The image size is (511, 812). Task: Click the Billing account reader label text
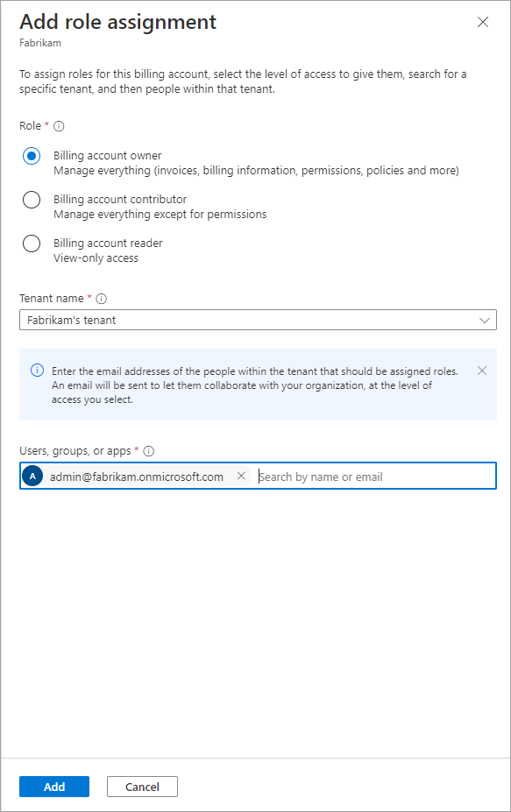point(108,243)
